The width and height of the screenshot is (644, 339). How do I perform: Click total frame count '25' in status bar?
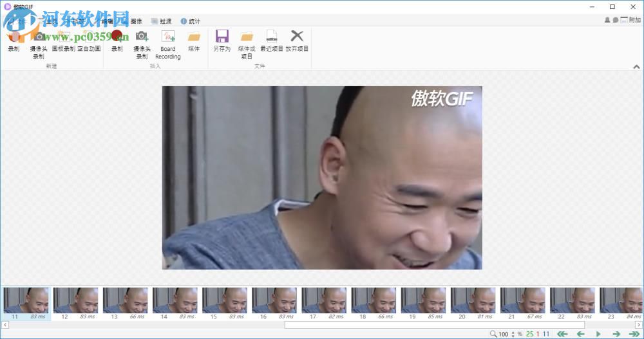click(x=530, y=334)
